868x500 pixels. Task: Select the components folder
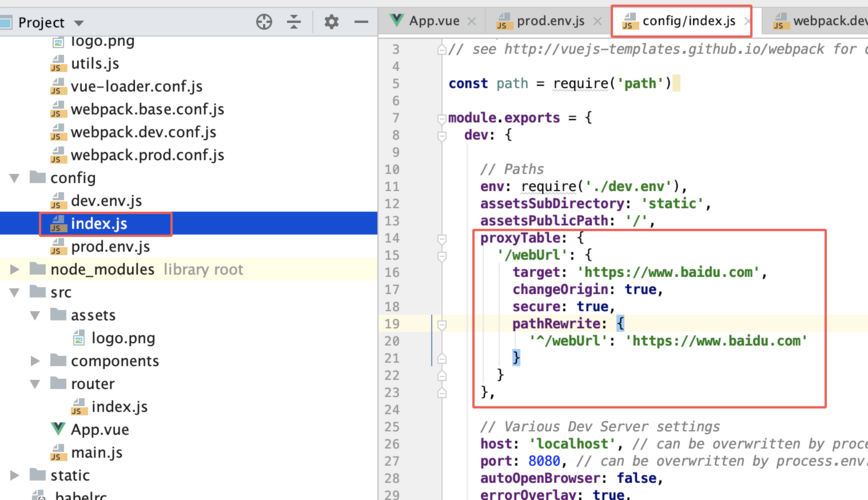coord(115,361)
